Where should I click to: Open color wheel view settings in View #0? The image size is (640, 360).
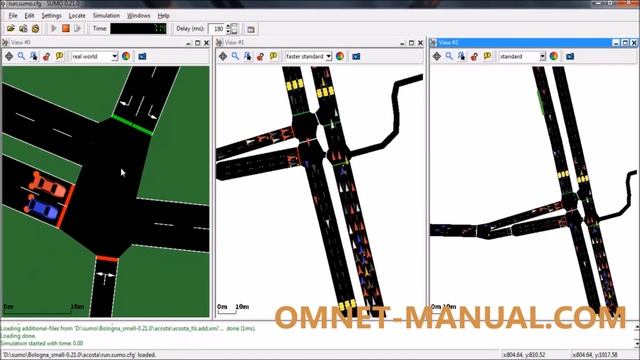[x=126, y=56]
